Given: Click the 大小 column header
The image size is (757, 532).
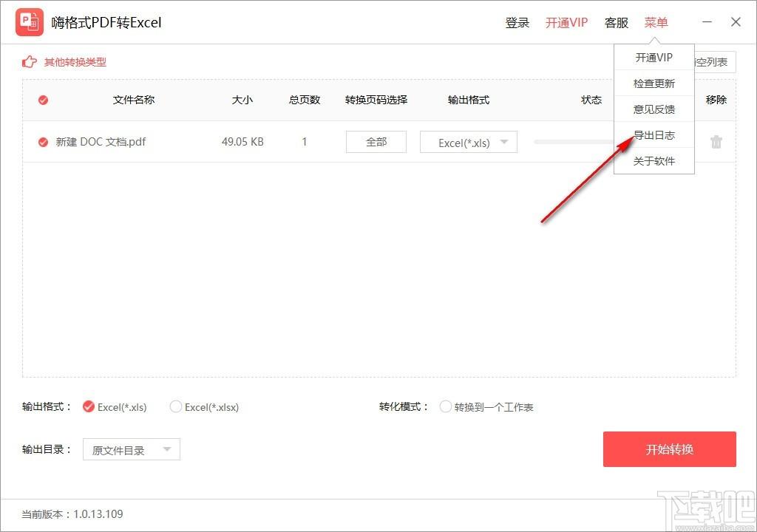Looking at the screenshot, I should [x=242, y=100].
